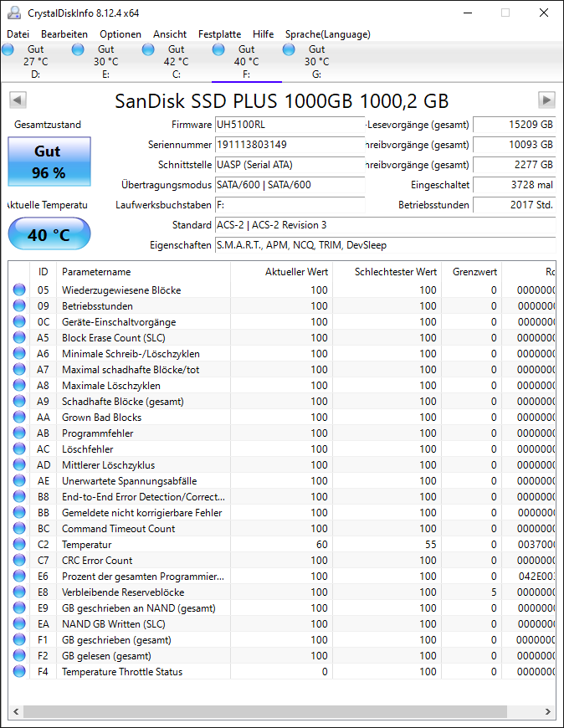Click status icon of GB gelesen row

19,655
